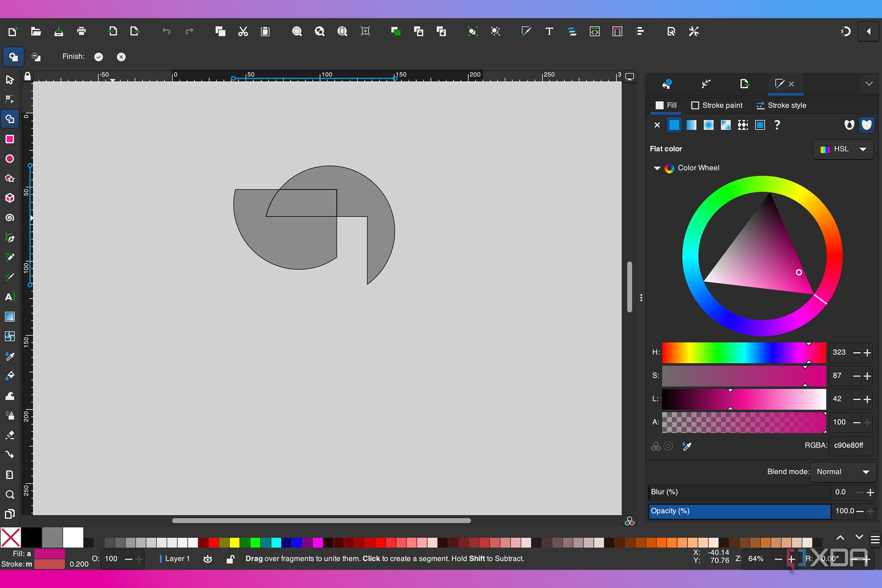882x588 pixels.
Task: Toggle Layer 1 lock icon
Action: (230, 559)
